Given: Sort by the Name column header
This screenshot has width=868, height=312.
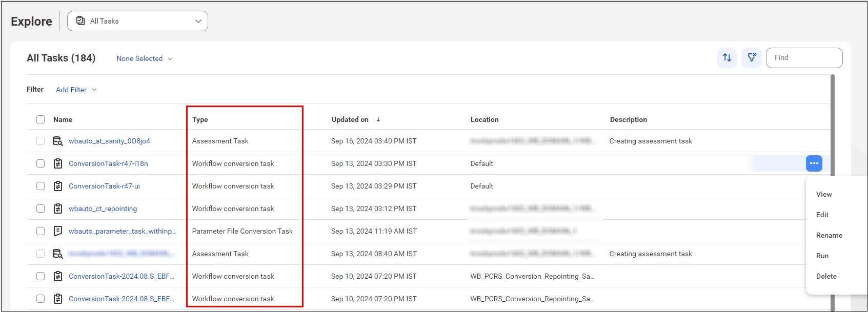Looking at the screenshot, I should [63, 119].
